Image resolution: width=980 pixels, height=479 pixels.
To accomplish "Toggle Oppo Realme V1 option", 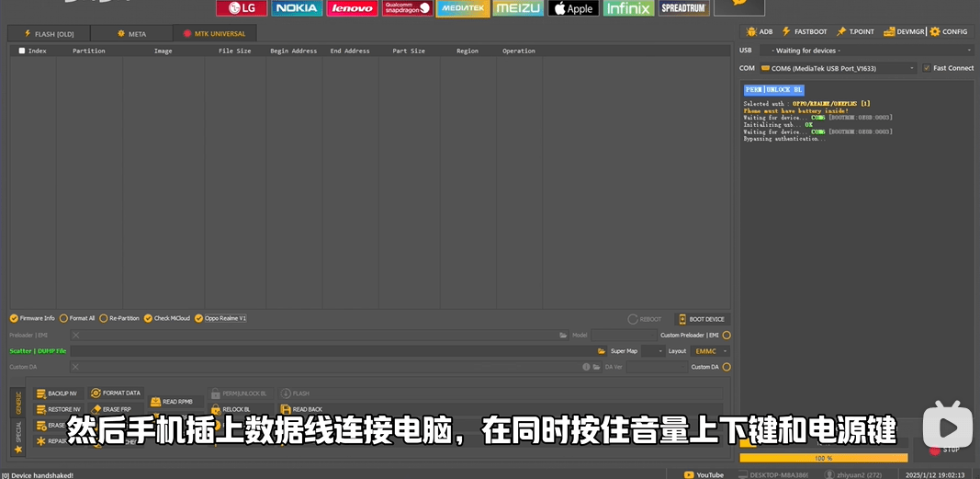I will (x=220, y=318).
